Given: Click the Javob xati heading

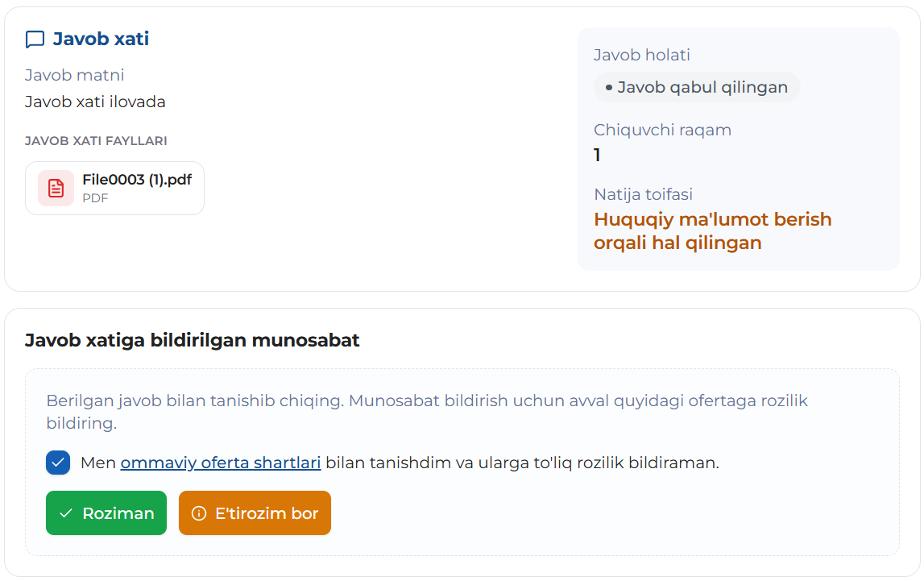Looking at the screenshot, I should [x=101, y=39].
